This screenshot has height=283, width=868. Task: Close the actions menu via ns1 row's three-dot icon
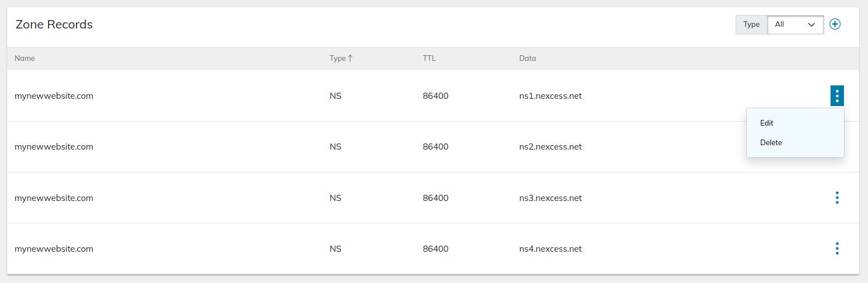(837, 96)
